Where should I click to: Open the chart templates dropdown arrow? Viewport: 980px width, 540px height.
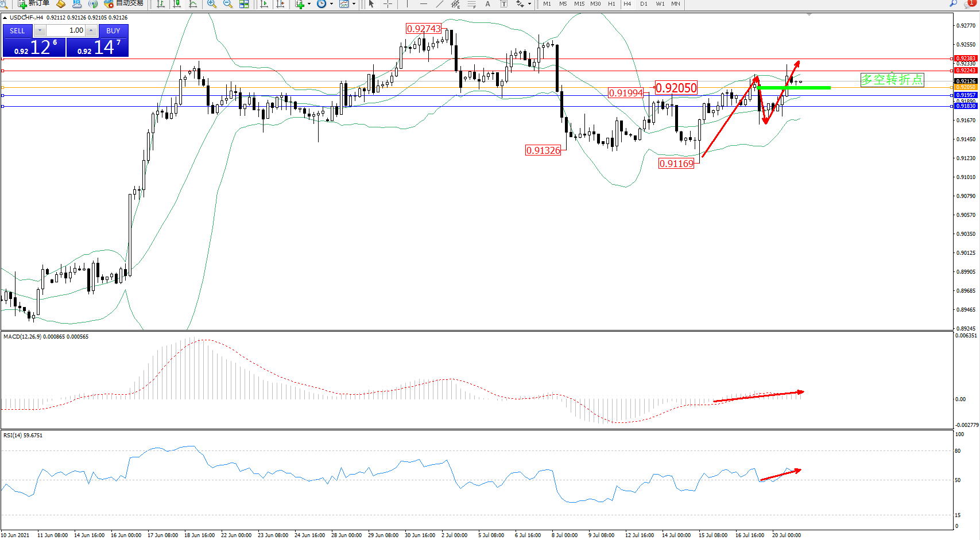pos(354,4)
